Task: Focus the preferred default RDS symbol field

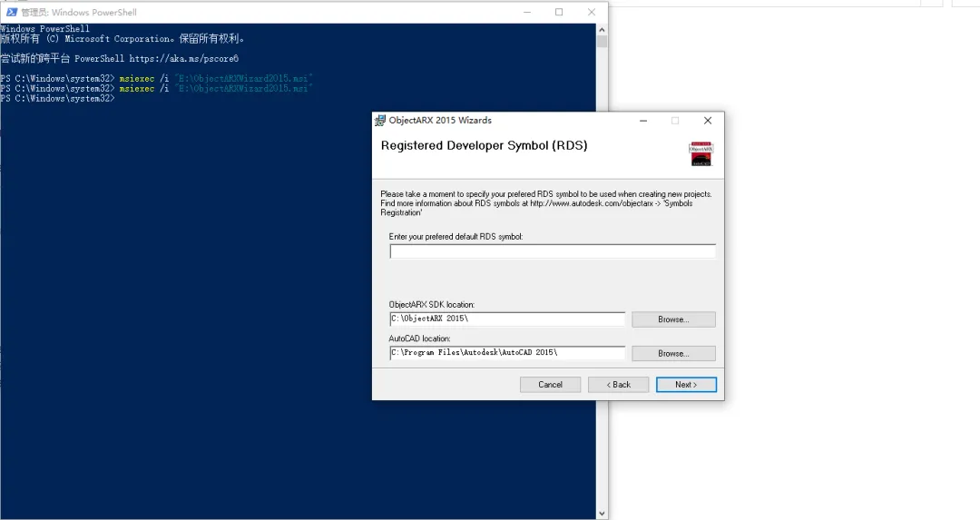Action: [553, 251]
